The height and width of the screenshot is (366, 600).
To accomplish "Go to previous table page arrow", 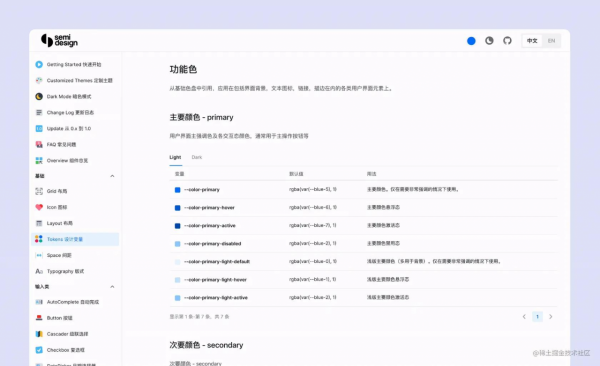I will click(524, 317).
